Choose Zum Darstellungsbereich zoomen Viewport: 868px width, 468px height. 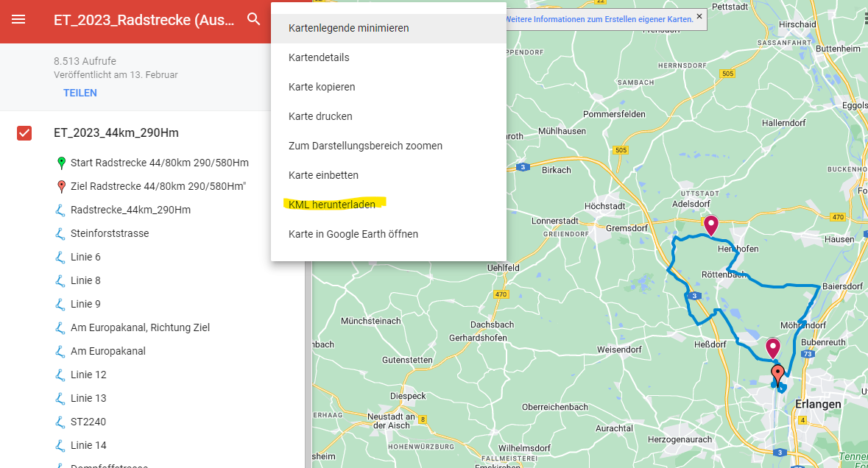click(x=365, y=146)
